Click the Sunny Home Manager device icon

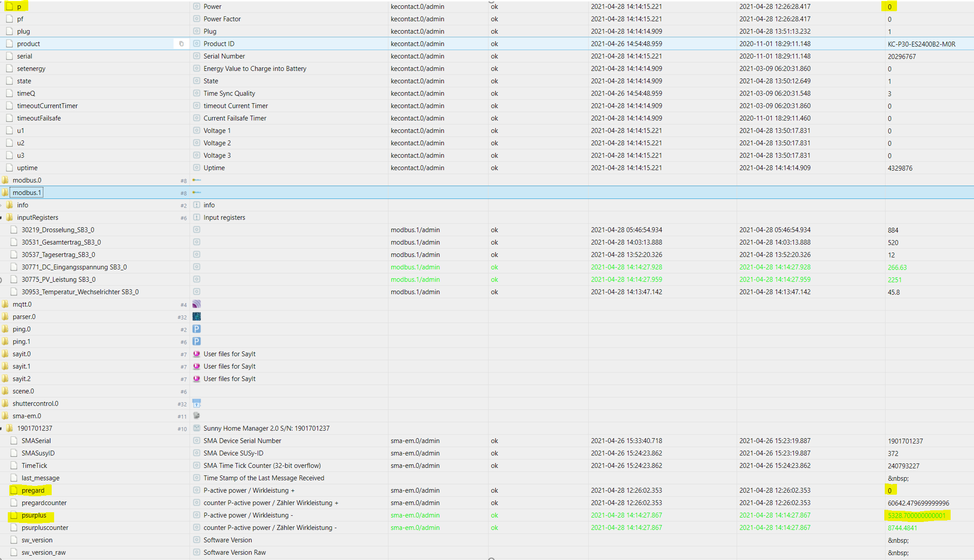[196, 428]
